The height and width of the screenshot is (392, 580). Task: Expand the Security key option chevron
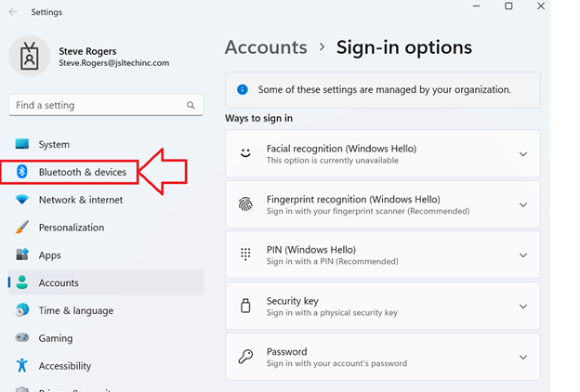522,307
